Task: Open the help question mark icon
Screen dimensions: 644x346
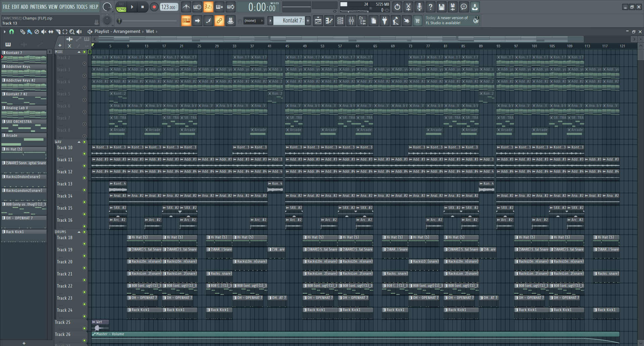Action: click(431, 7)
